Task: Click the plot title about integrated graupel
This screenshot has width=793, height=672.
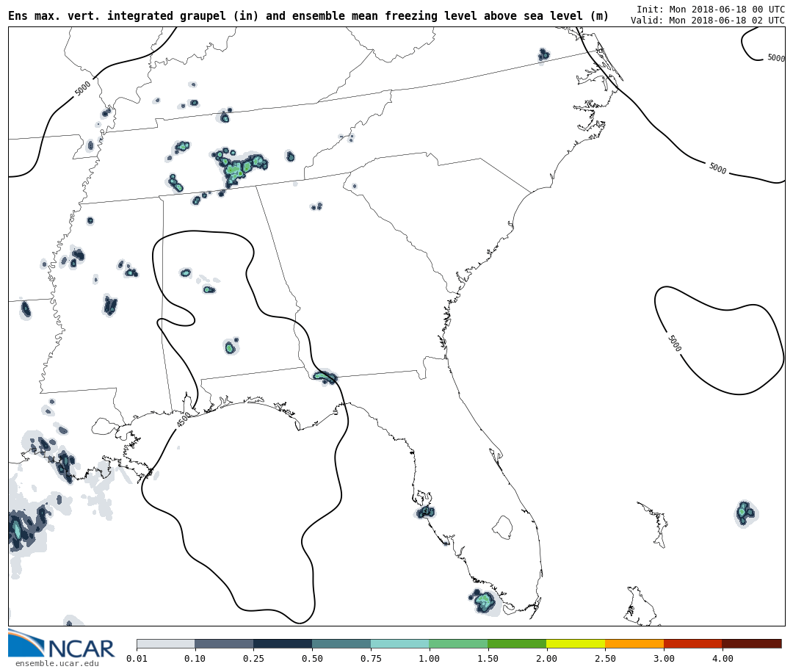Action: coord(308,16)
